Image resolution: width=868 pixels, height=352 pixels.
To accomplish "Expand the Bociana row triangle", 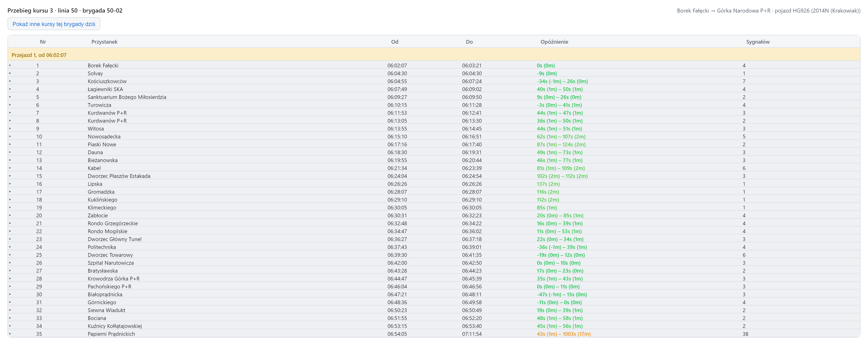I will (x=10, y=318).
